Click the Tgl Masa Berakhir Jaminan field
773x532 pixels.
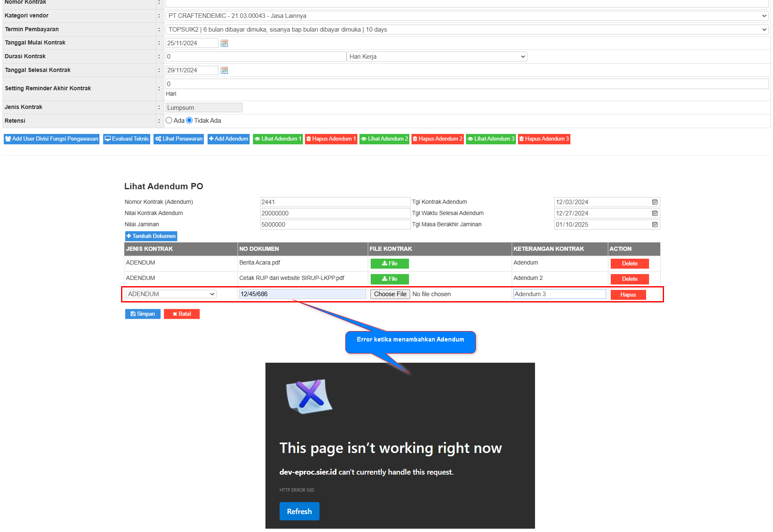[607, 225]
